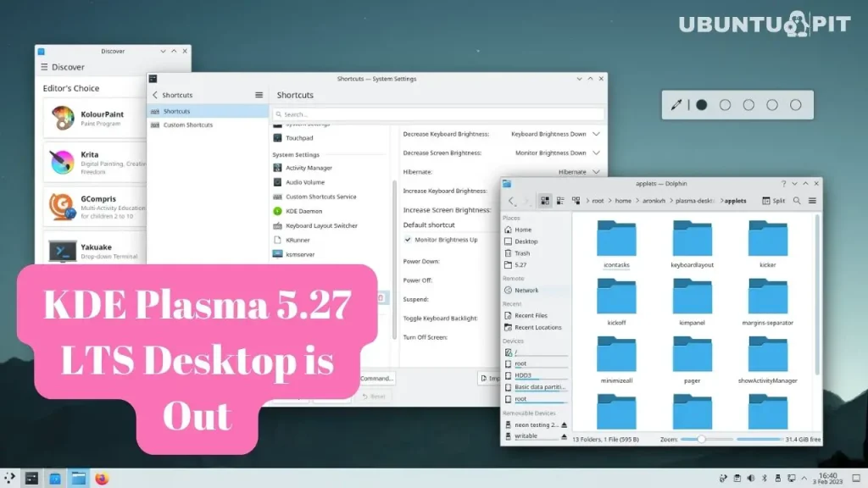Click show desktop button on taskbar
This screenshot has width=868, height=488.
click(x=856, y=478)
